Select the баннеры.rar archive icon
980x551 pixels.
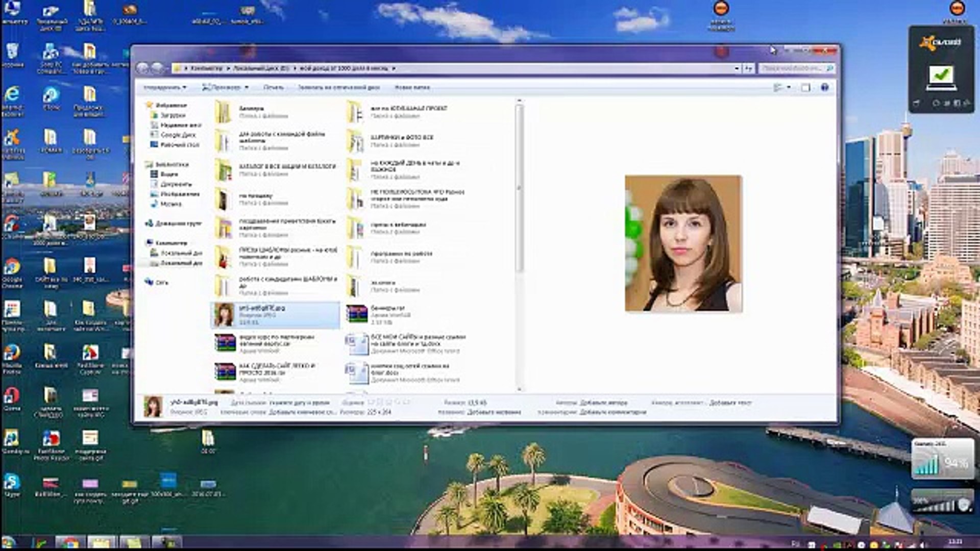point(357,315)
